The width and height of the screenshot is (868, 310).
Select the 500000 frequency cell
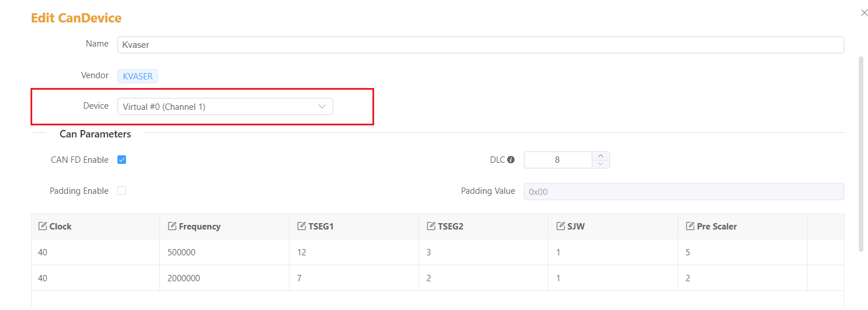click(224, 252)
